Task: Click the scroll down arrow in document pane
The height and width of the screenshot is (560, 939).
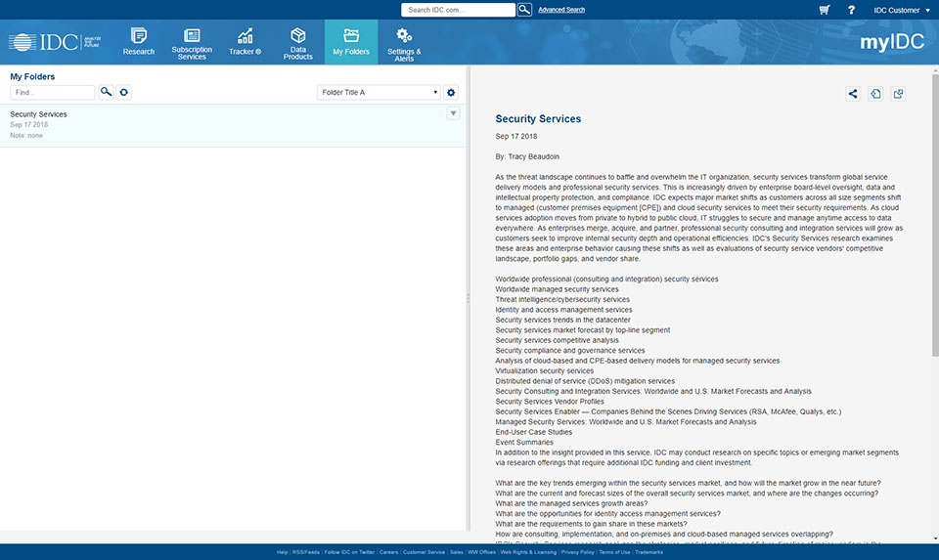Action: (x=935, y=538)
